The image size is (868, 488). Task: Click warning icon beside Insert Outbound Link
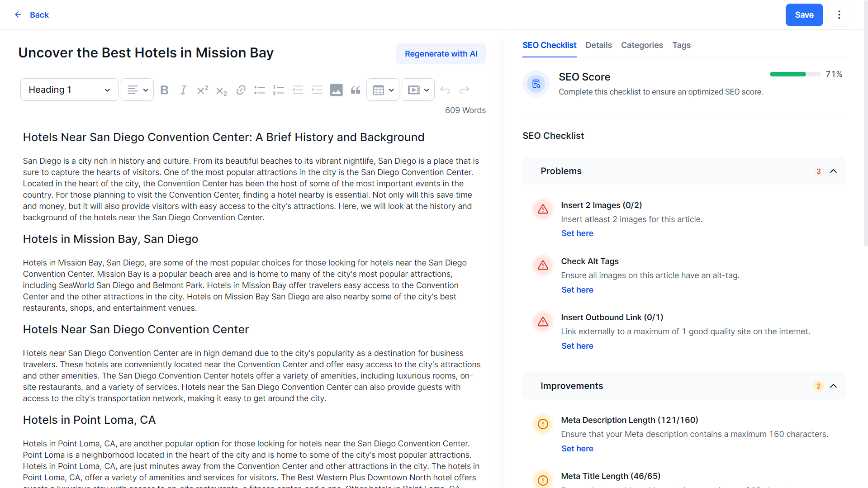click(543, 322)
